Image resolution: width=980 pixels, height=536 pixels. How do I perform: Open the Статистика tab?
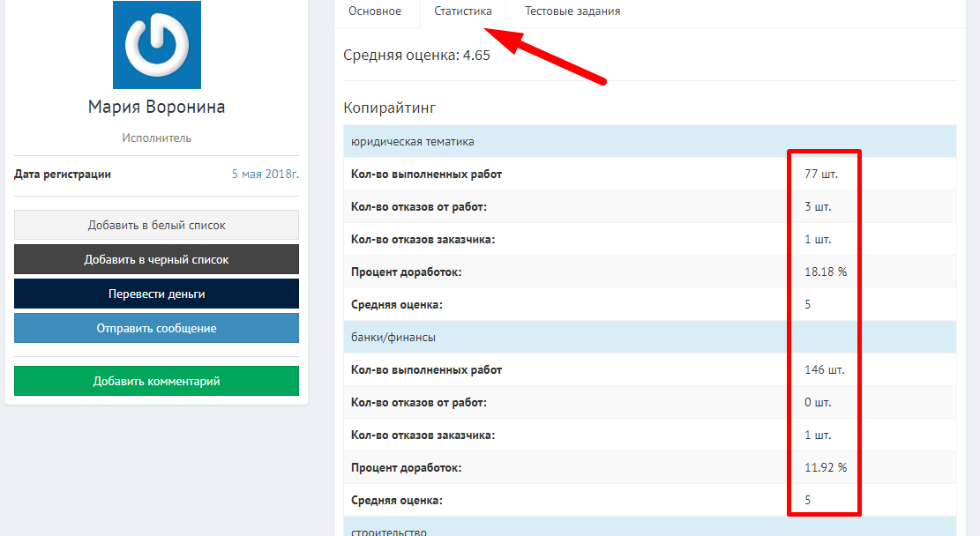(463, 11)
